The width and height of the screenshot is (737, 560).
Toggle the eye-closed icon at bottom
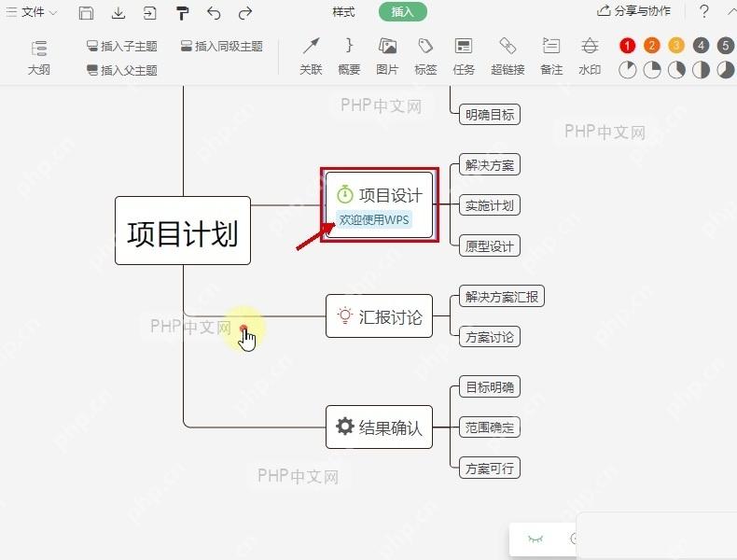(x=535, y=539)
